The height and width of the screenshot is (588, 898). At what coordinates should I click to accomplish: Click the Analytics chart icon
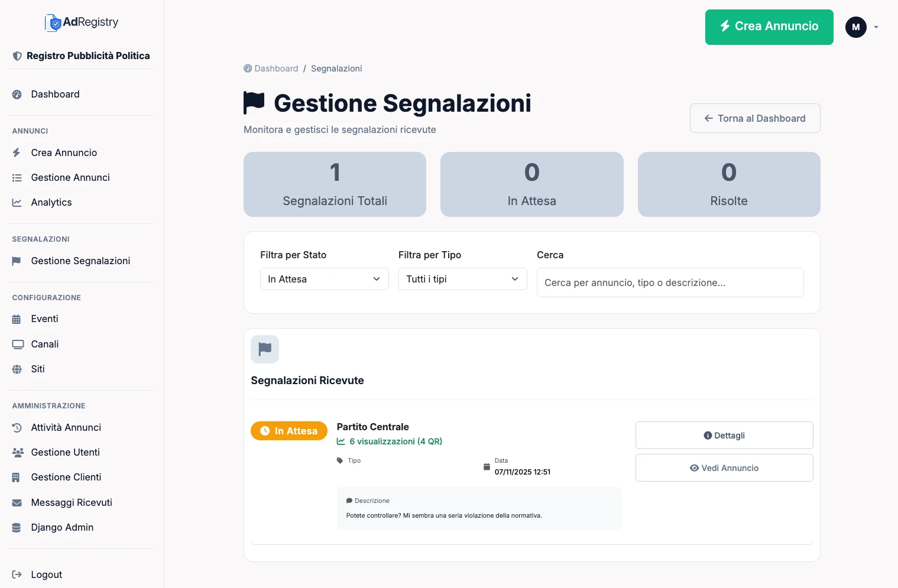tap(17, 202)
